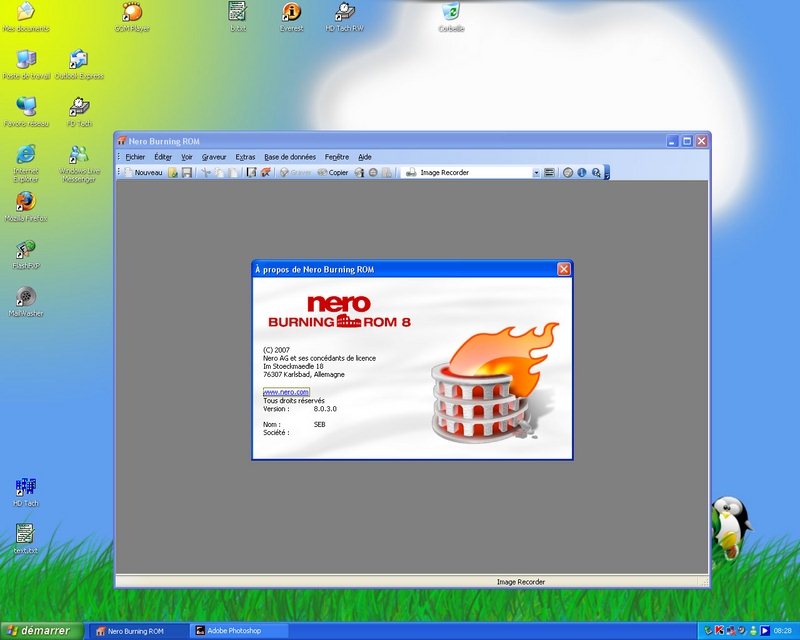Viewport: 800px width, 640px height.
Task: Select the Windows Live Messenger desktop icon
Action: pos(79,163)
